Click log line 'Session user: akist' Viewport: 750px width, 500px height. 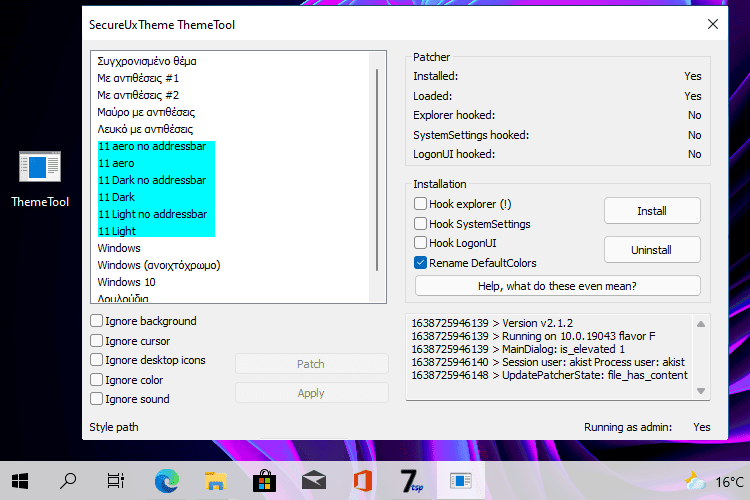tap(548, 362)
